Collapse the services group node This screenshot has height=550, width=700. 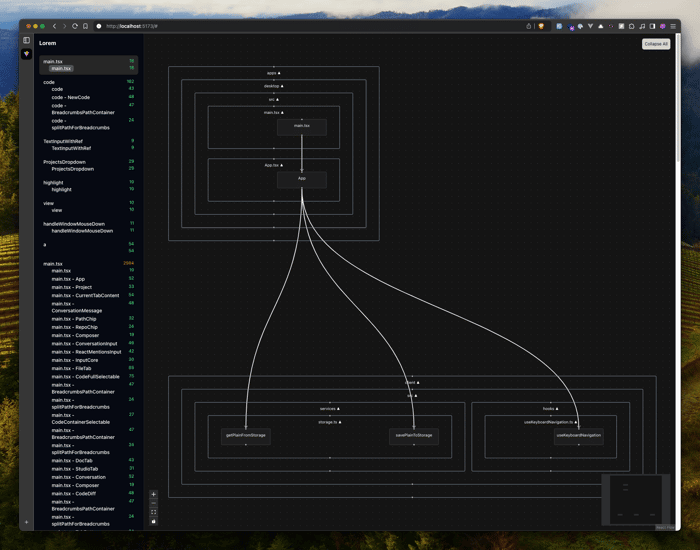pyautogui.click(x=329, y=408)
